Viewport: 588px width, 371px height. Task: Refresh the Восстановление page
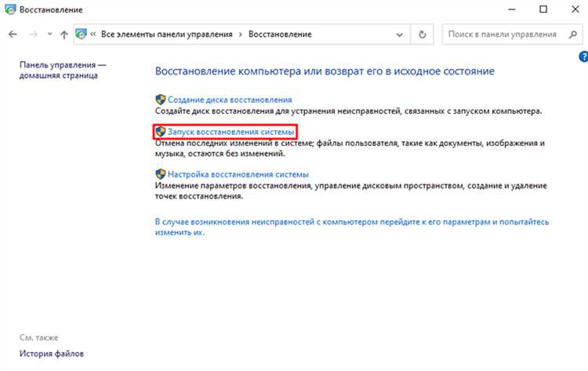click(423, 35)
